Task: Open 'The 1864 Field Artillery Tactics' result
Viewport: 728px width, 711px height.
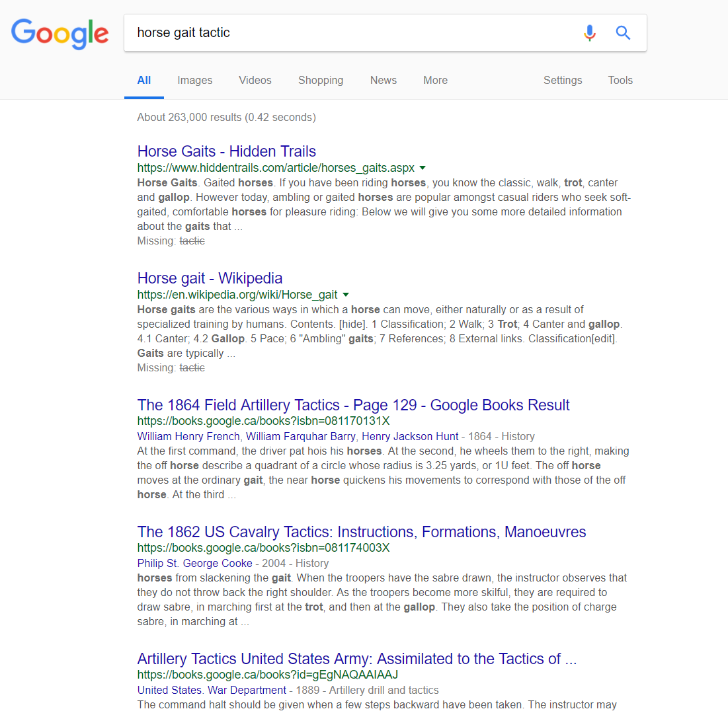Action: coord(353,404)
